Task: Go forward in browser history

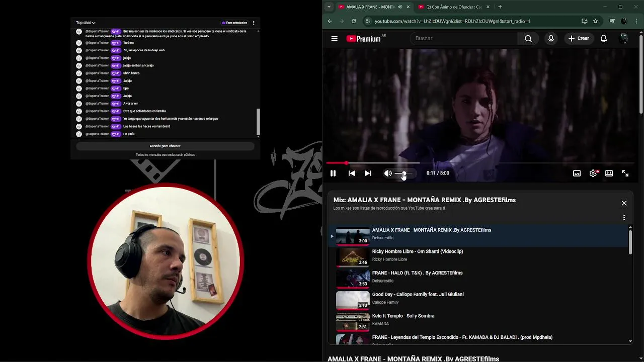Action: [x=342, y=21]
